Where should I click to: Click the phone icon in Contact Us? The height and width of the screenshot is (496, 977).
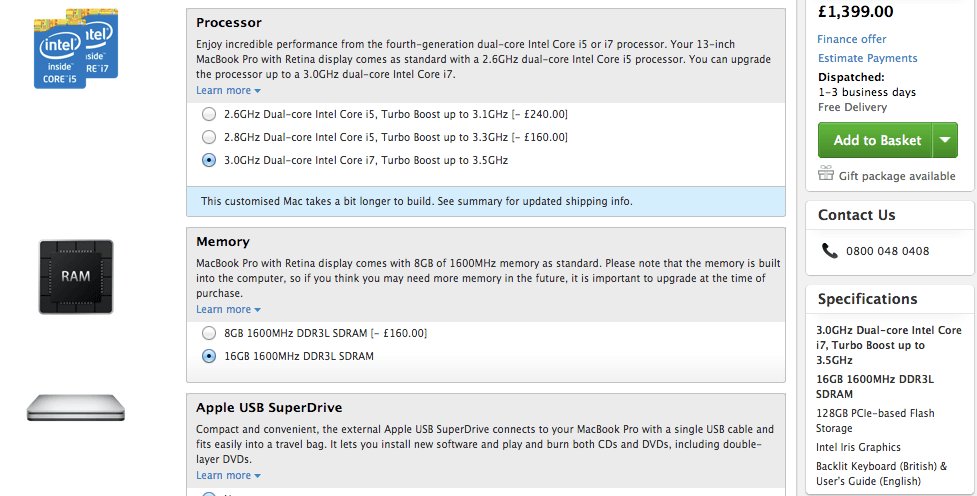(x=829, y=250)
